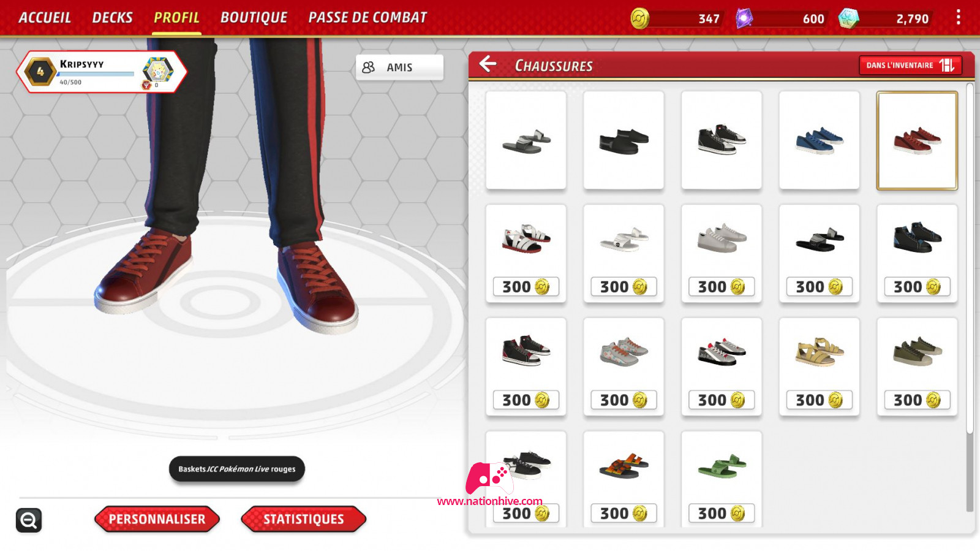Click the purple gem currency icon
Screen dimensions: 980x551
(744, 18)
